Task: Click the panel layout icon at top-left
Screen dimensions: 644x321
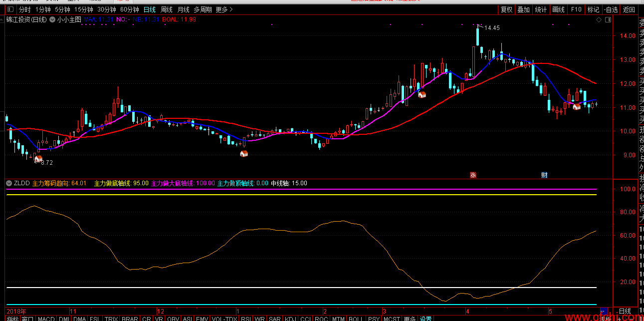Action: tap(10, 9)
